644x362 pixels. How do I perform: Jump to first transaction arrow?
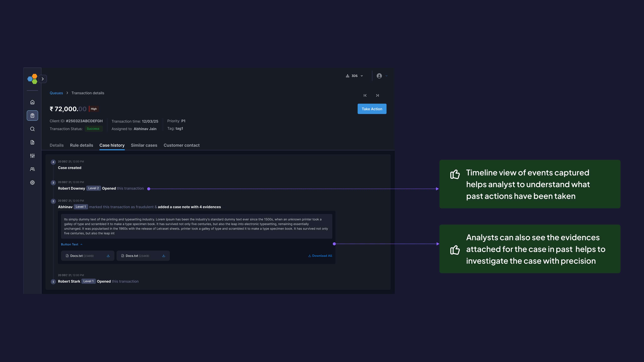pyautogui.click(x=365, y=95)
